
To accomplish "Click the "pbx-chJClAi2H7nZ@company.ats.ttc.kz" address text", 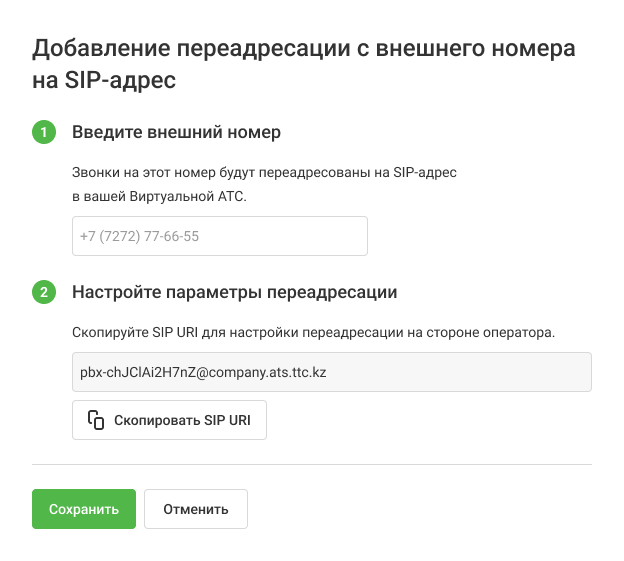I will [x=204, y=371].
